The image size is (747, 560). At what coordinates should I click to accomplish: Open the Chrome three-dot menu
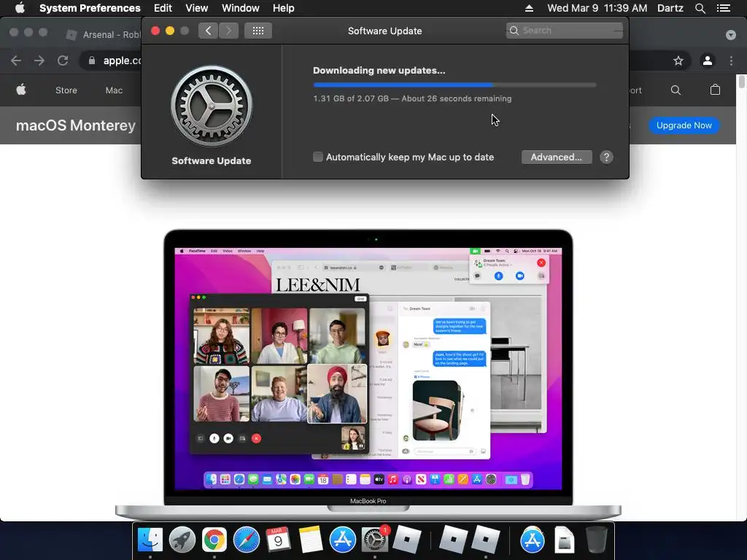point(731,61)
